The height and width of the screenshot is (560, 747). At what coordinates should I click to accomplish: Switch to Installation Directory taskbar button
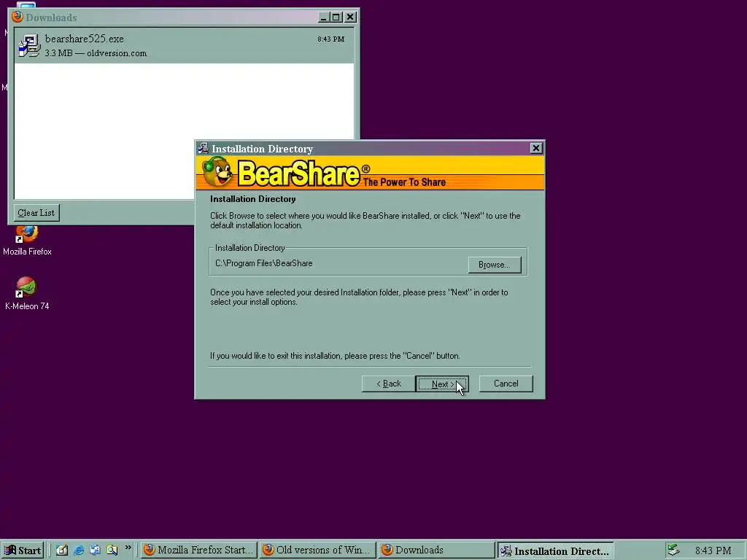coord(555,551)
